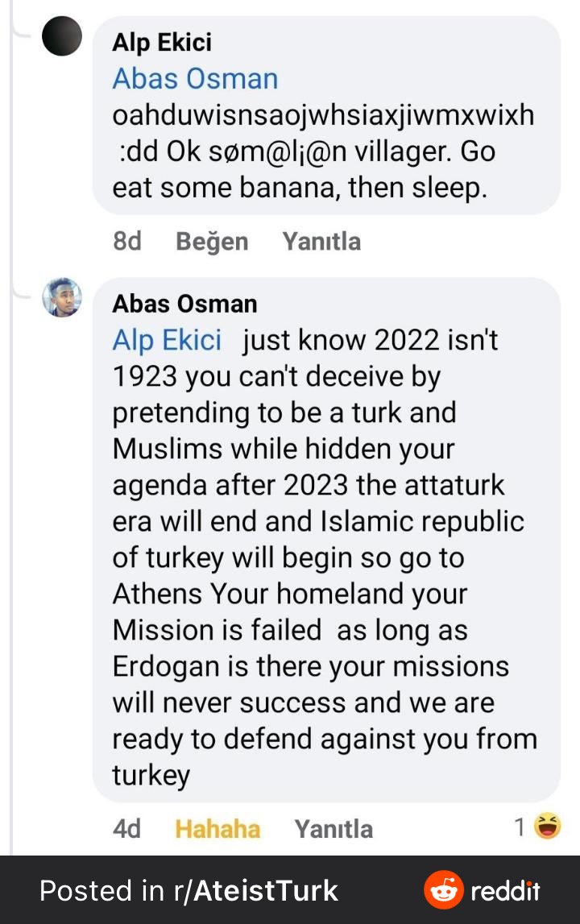Image resolution: width=580 pixels, height=924 pixels.
Task: Click Alp Ekici's black profile avatar
Action: (x=61, y=36)
